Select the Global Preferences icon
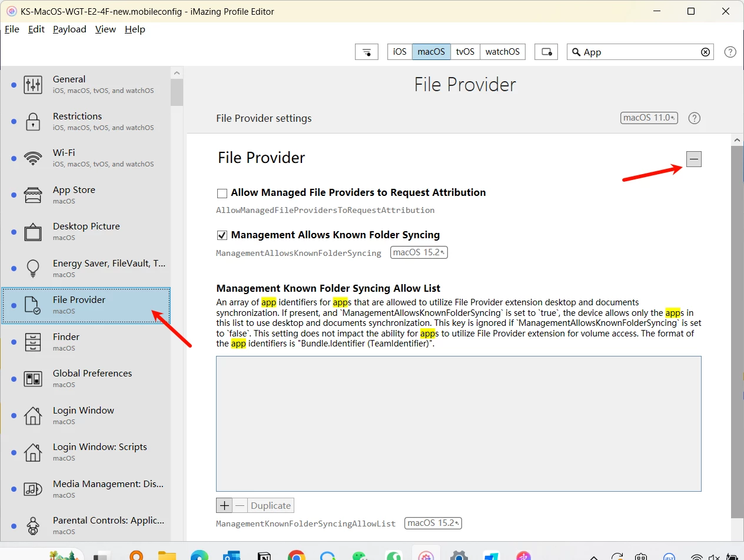The height and width of the screenshot is (560, 744). click(x=33, y=379)
